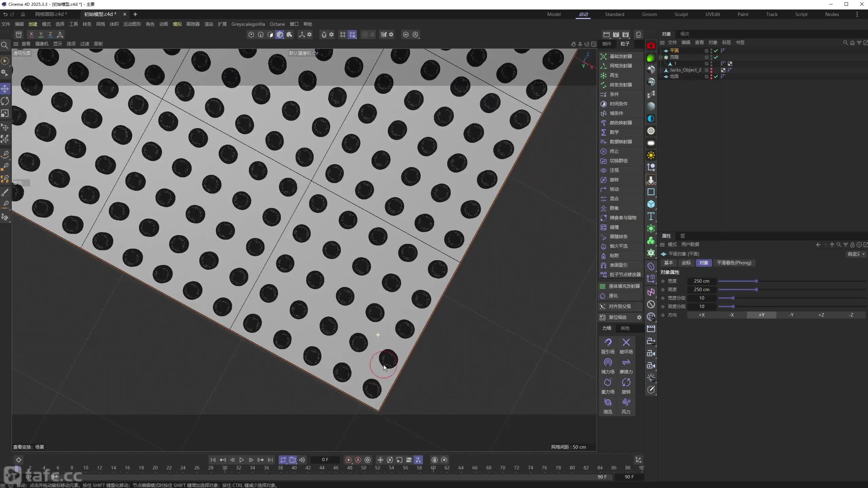Click the record active objects keyframe button
The image size is (868, 488).
[x=348, y=460]
